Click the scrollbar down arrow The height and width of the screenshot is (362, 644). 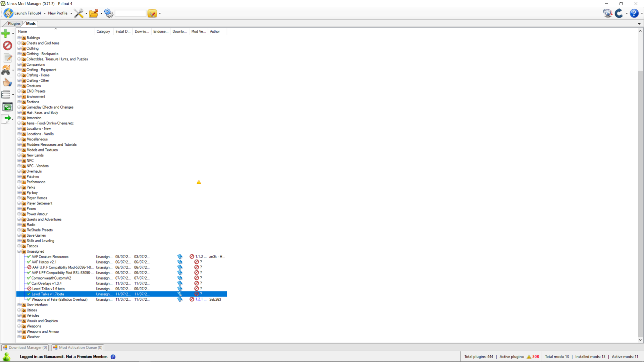pyautogui.click(x=640, y=340)
